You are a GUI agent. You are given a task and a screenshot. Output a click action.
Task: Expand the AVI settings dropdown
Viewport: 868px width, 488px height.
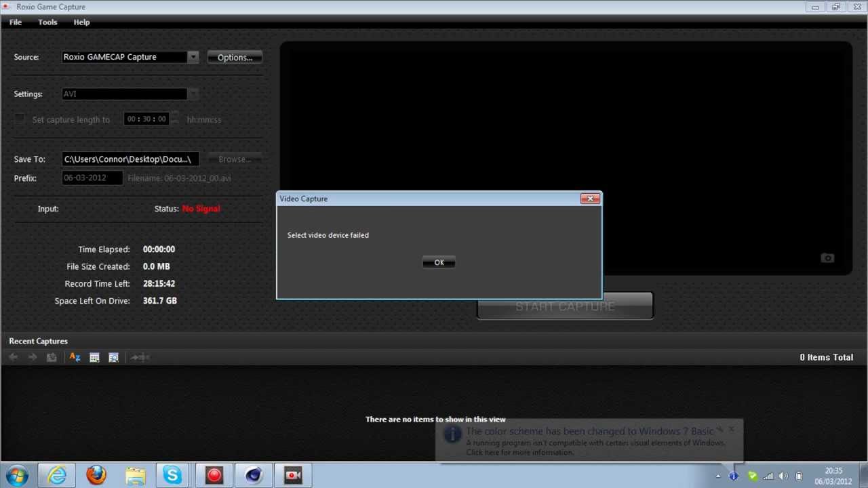tap(193, 94)
